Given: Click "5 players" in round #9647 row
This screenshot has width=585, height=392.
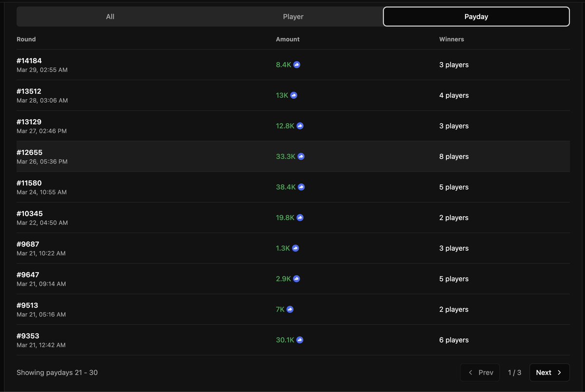Looking at the screenshot, I should (454, 279).
